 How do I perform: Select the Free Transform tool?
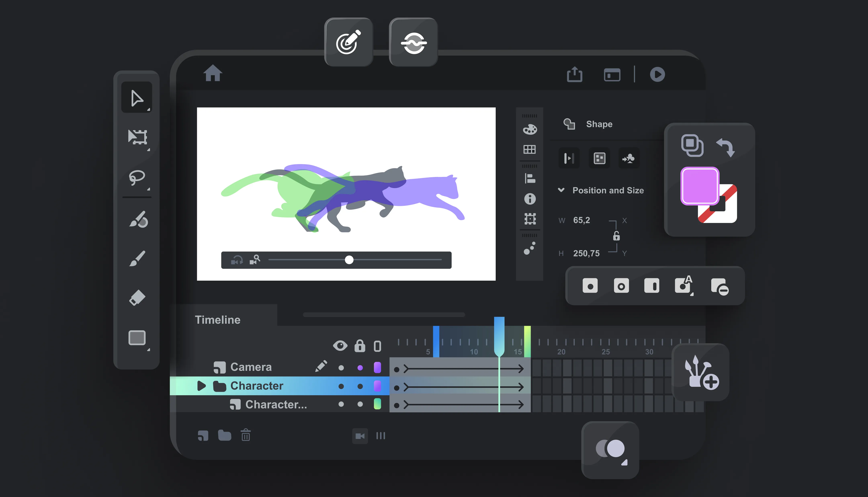[137, 137]
